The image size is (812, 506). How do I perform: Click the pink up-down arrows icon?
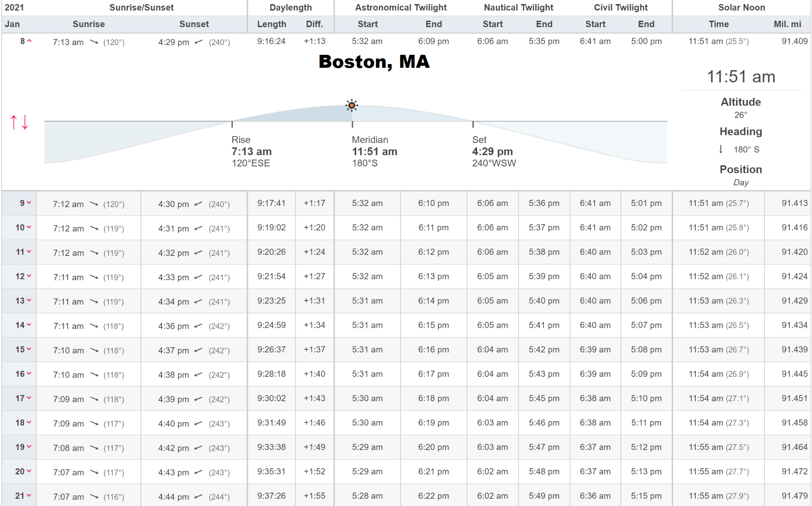[x=19, y=122]
